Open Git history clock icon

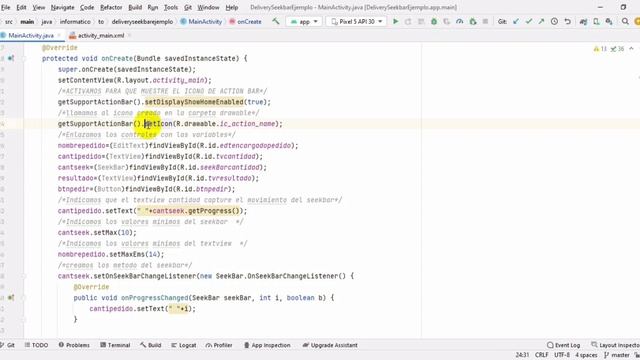point(554,21)
